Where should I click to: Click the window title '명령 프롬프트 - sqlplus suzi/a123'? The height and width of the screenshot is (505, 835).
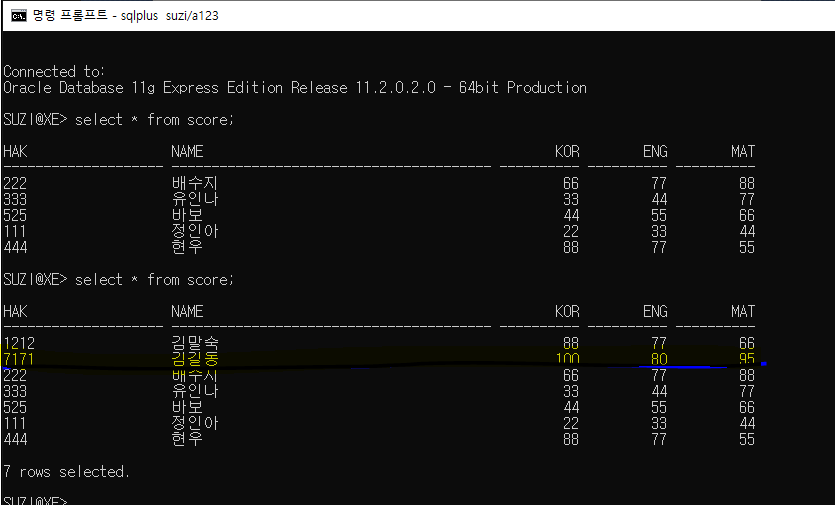tap(126, 15)
